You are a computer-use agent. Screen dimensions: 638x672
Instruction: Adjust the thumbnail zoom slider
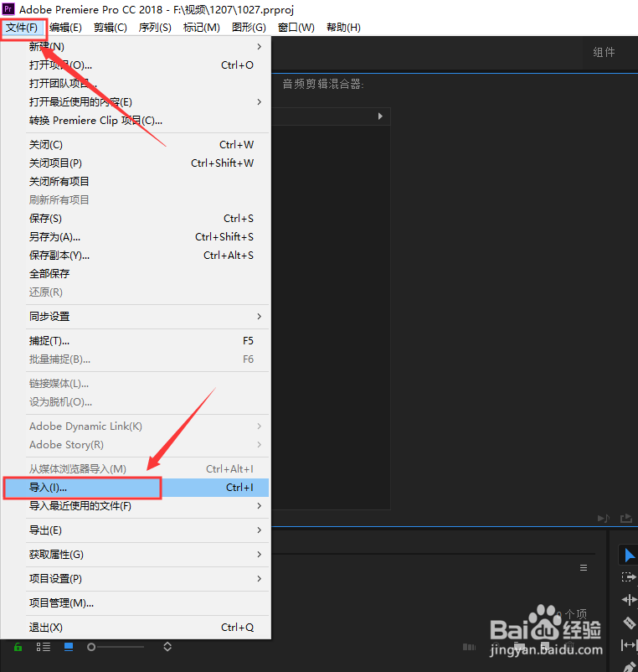point(116,647)
